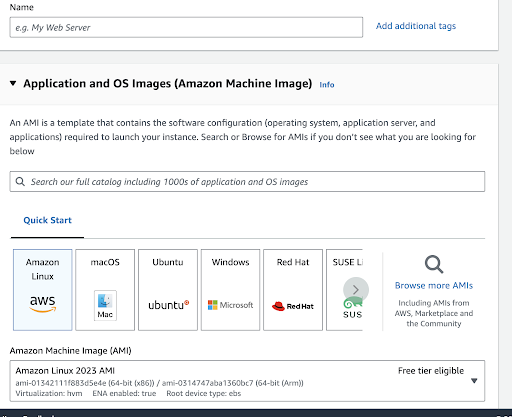This screenshot has height=417, width=512.
Task: Click the Mac Finder icon
Action: (x=105, y=305)
